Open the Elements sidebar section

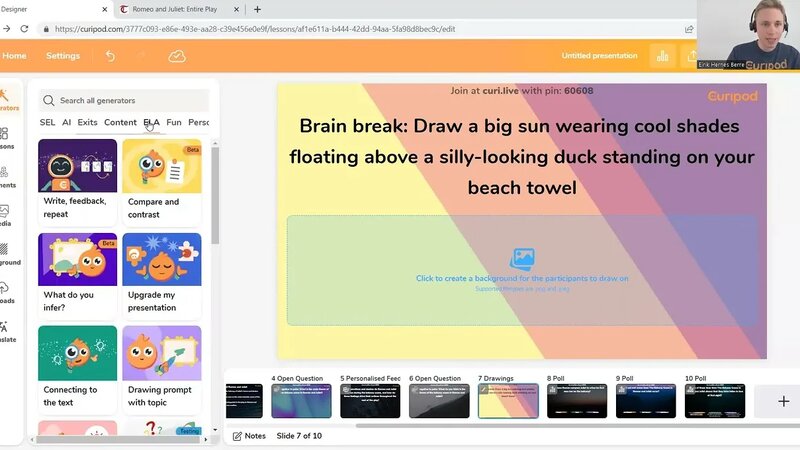coord(6,178)
